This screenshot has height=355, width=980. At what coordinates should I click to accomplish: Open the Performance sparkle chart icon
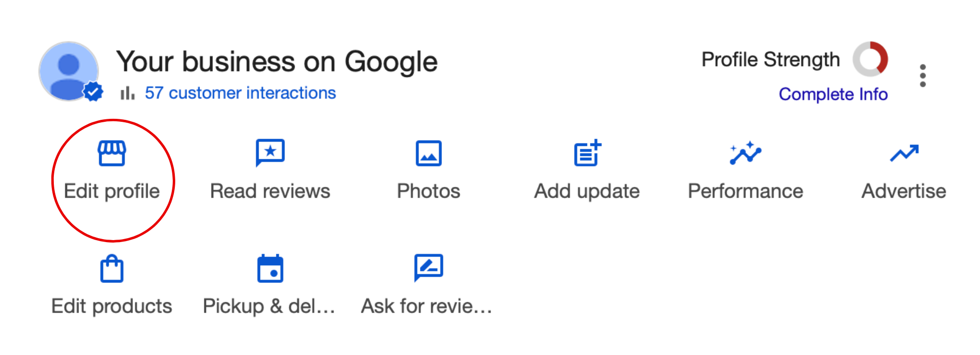click(745, 153)
